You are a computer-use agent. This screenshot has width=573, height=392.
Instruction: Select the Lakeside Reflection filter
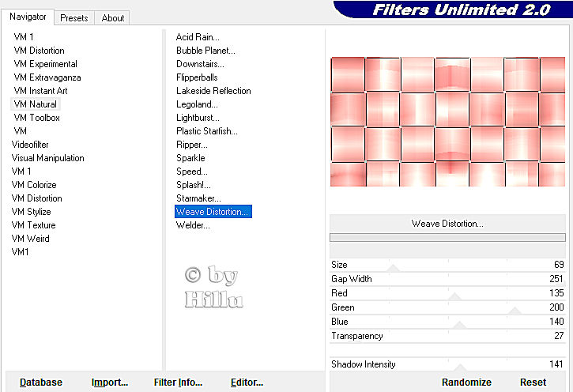[x=213, y=91]
